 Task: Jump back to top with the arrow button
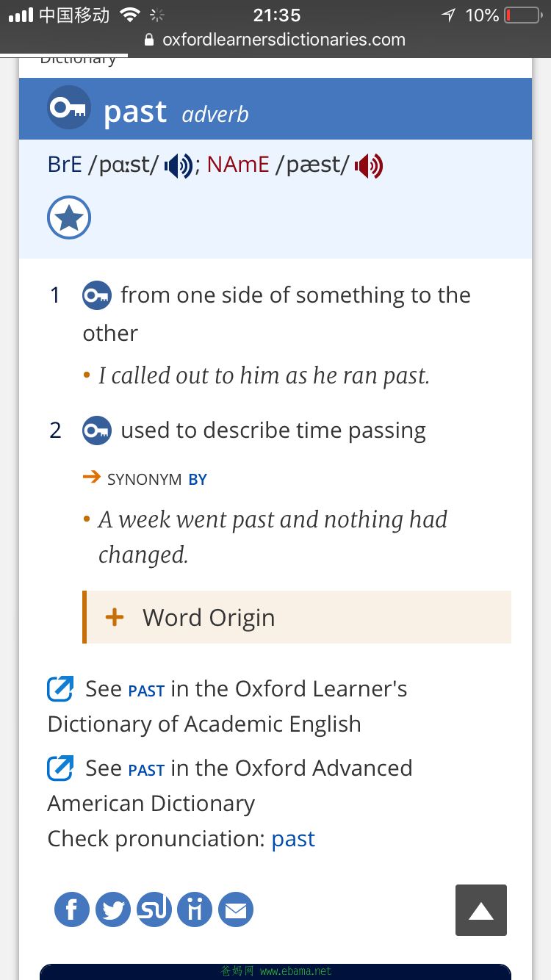point(481,910)
